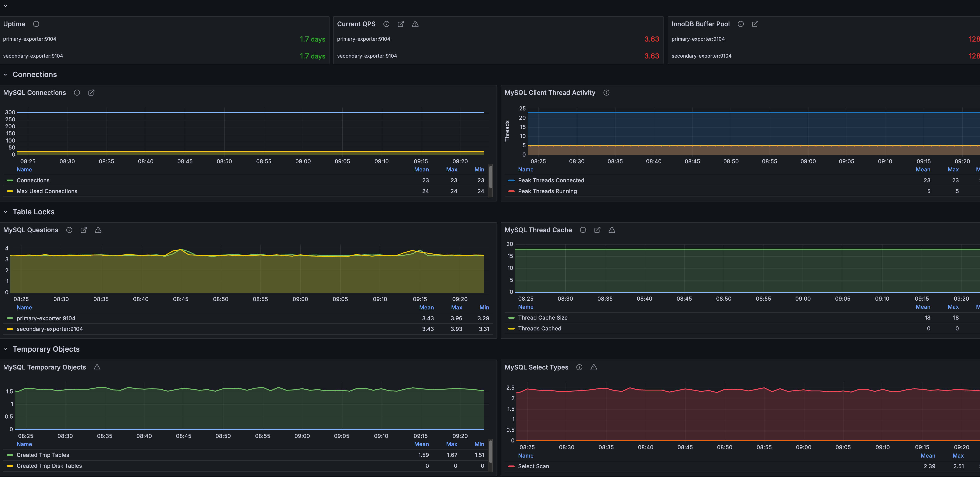Open external link icon on MySQL Connections
This screenshot has height=477, width=980.
tap(91, 93)
